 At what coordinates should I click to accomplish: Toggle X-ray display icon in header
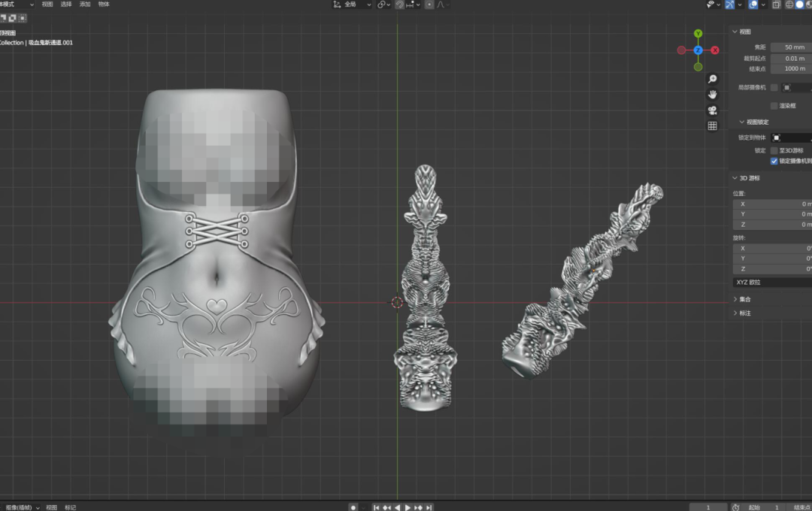click(x=776, y=5)
